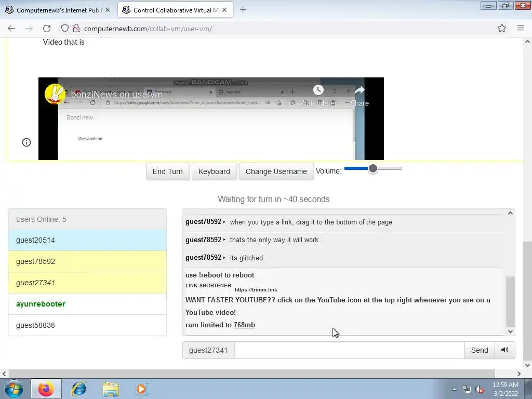This screenshot has height=399, width=532.
Task: Click the Watch later clock icon
Action: 318,90
